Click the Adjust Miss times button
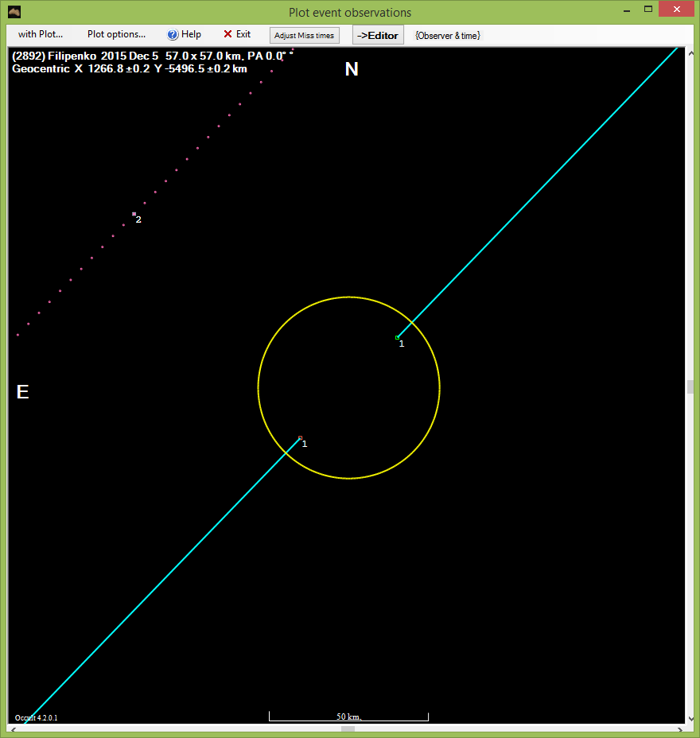 click(304, 35)
